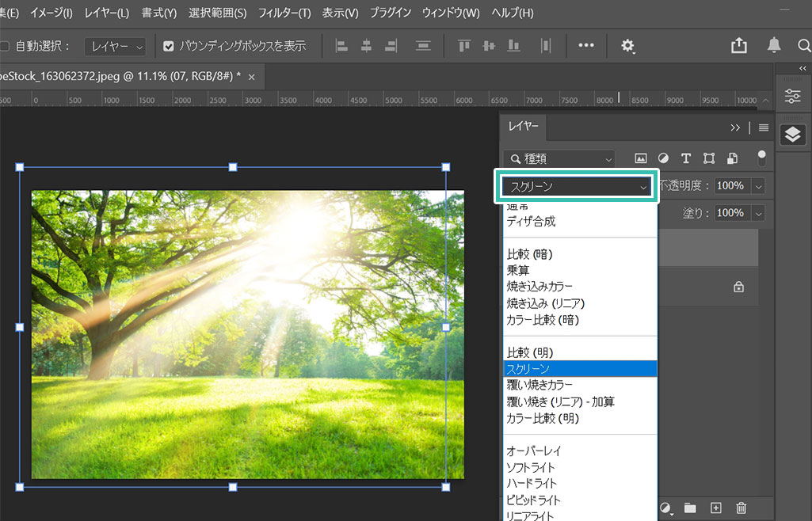The width and height of the screenshot is (812, 521).
Task: Click the 塗り fill value field
Action: coord(730,213)
